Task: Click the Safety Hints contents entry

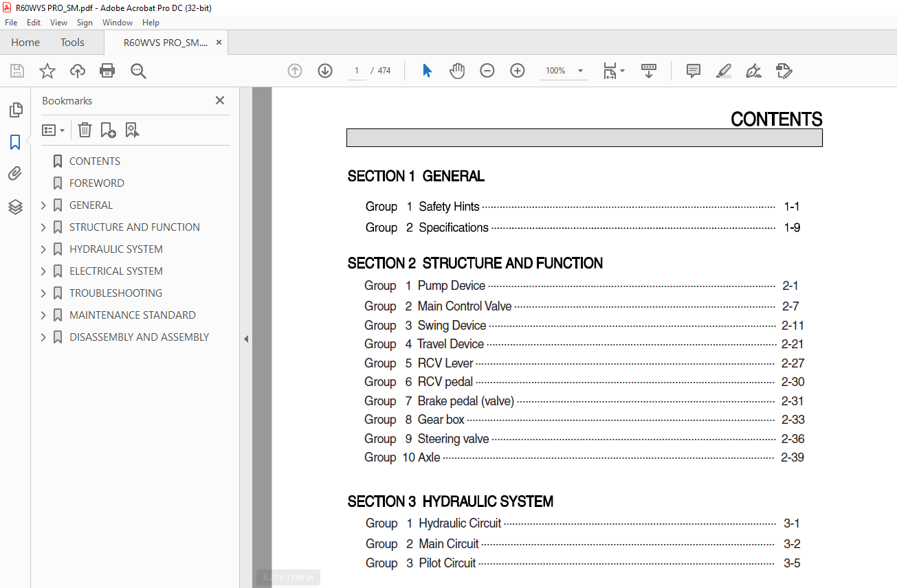Action: [582, 207]
